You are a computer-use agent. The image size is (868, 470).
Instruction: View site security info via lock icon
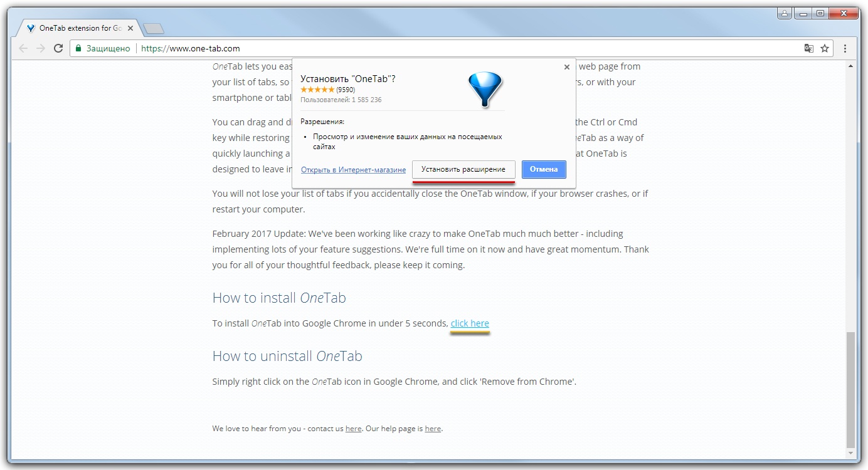tap(78, 48)
